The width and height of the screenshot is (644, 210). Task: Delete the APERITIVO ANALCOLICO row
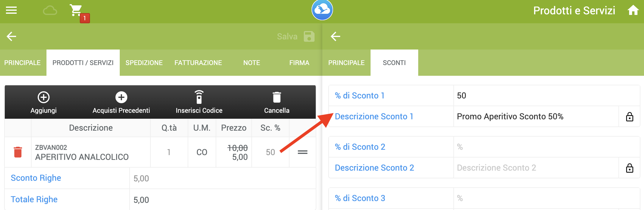(18, 152)
